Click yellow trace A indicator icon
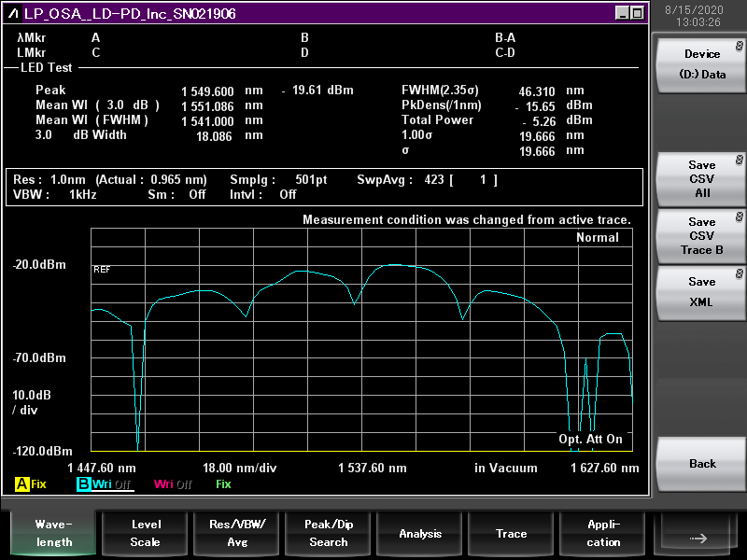 tap(21, 484)
